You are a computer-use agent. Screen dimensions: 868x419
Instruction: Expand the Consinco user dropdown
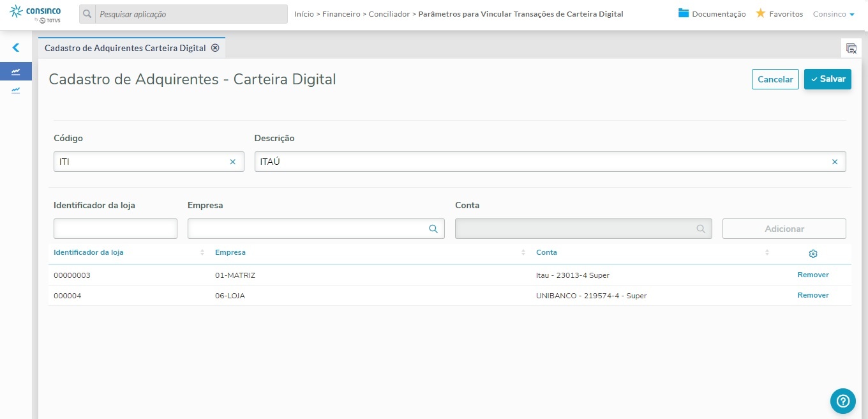click(834, 14)
